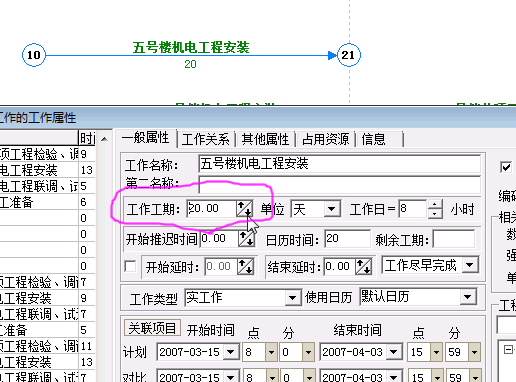Click the 时 column header in task list
This screenshot has height=382, width=516.
[87, 138]
